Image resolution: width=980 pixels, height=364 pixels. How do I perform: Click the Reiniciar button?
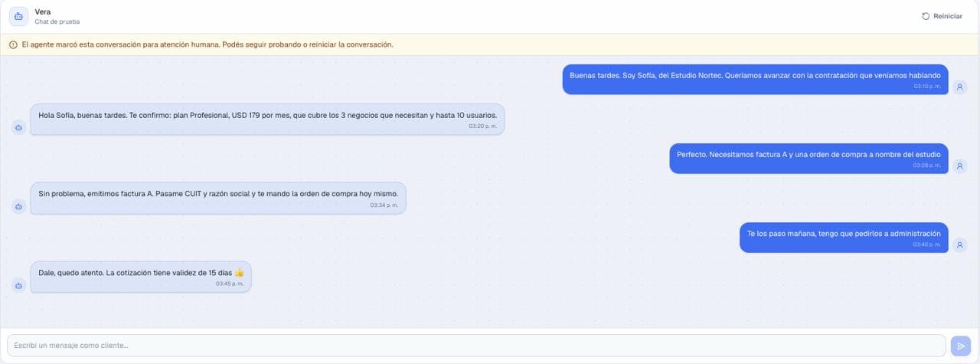[942, 16]
